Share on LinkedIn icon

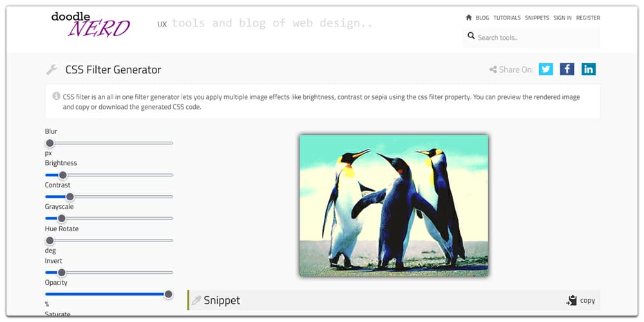point(589,69)
